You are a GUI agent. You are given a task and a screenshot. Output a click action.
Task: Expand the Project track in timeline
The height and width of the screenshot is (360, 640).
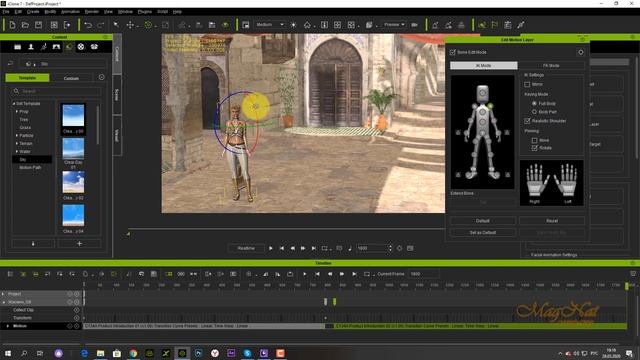tap(3, 294)
